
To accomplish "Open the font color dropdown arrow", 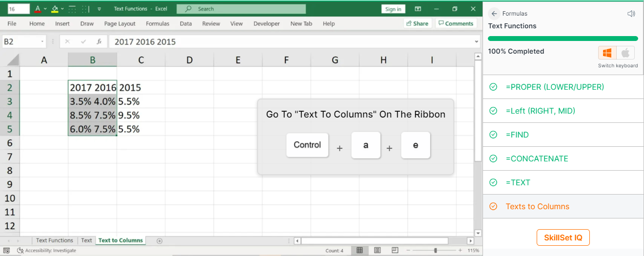I will pos(45,9).
